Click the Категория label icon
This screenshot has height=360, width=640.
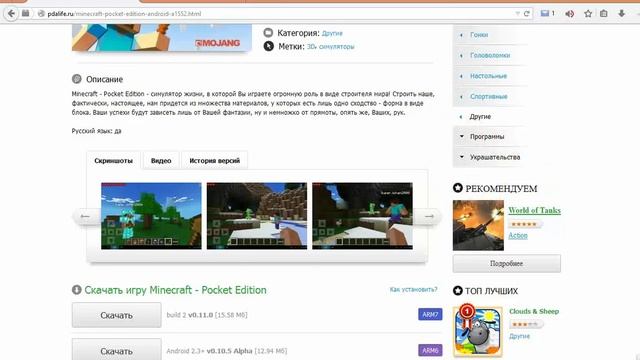268,33
